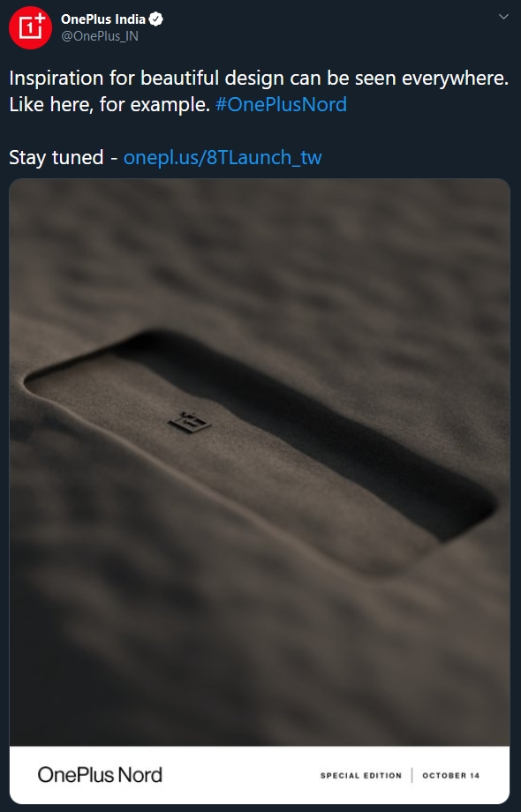This screenshot has width=521, height=812.
Task: Click the phone-shaped recess in the sand photo
Action: click(x=259, y=446)
